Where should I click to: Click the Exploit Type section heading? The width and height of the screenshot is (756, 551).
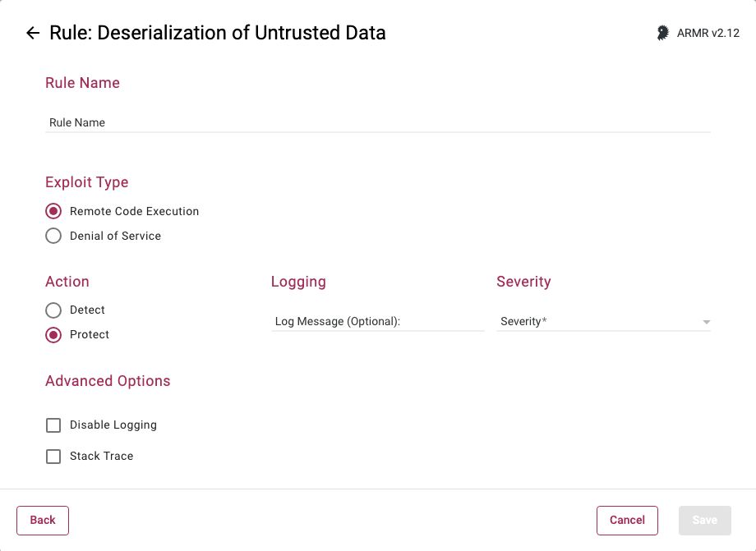pyautogui.click(x=87, y=182)
